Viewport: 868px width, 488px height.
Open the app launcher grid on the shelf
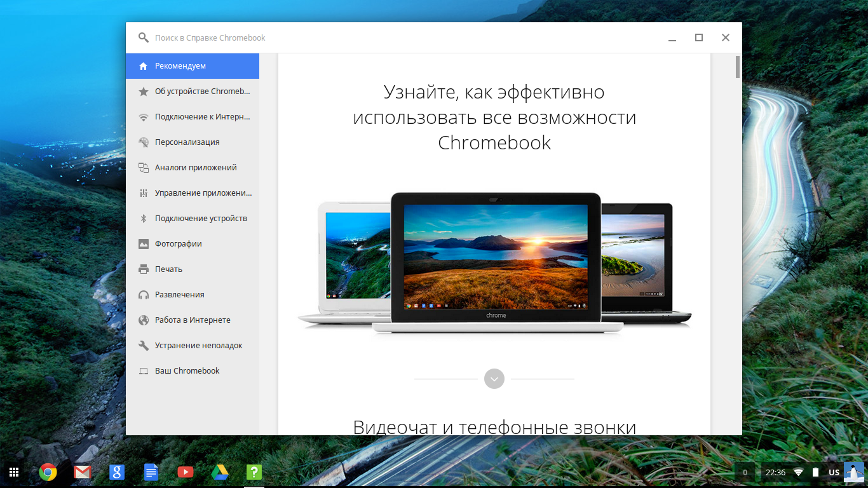13,472
